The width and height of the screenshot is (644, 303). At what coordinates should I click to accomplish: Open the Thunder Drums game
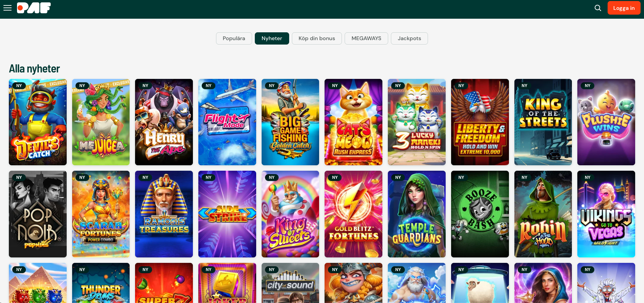(x=101, y=283)
